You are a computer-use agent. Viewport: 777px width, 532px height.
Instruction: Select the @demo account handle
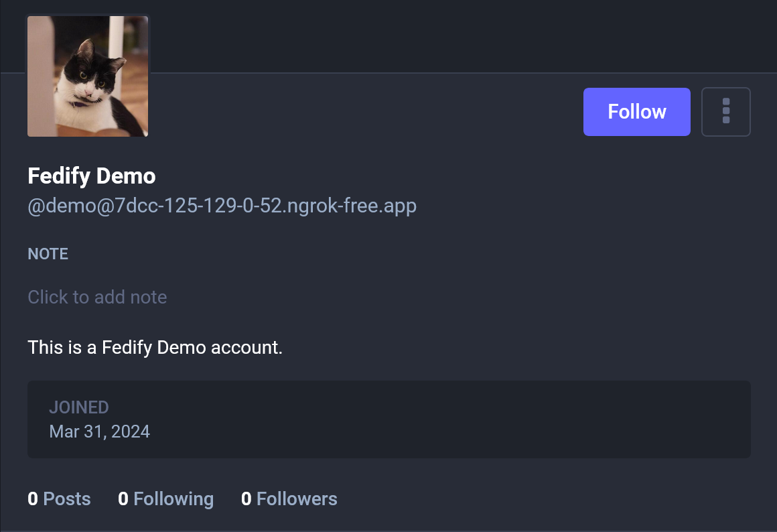click(x=222, y=206)
